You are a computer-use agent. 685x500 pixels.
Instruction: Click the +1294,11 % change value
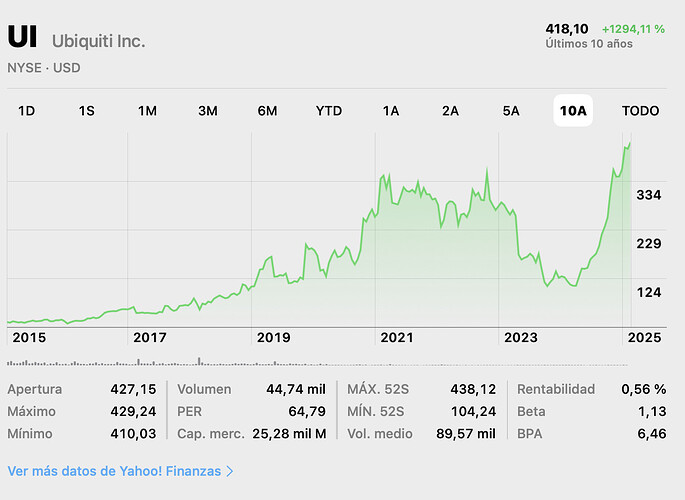pos(633,29)
